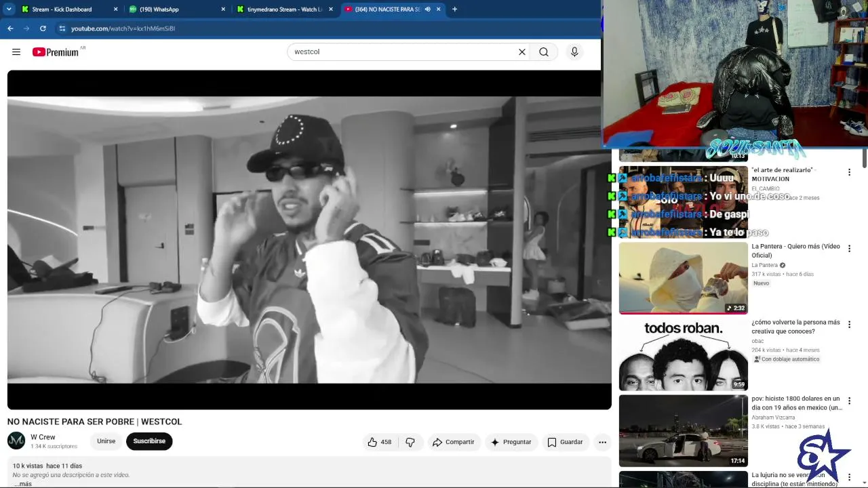The width and height of the screenshot is (868, 488).
Task: Open W Crew channel name link
Action: (43, 437)
